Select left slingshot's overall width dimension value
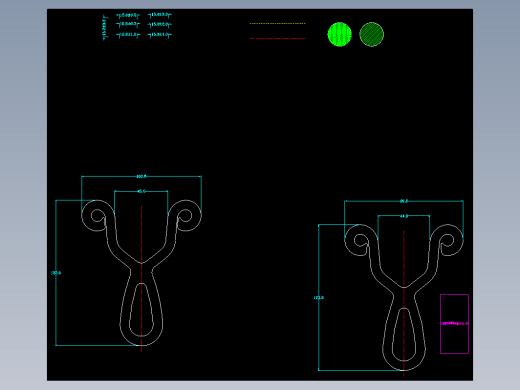 pyautogui.click(x=141, y=176)
